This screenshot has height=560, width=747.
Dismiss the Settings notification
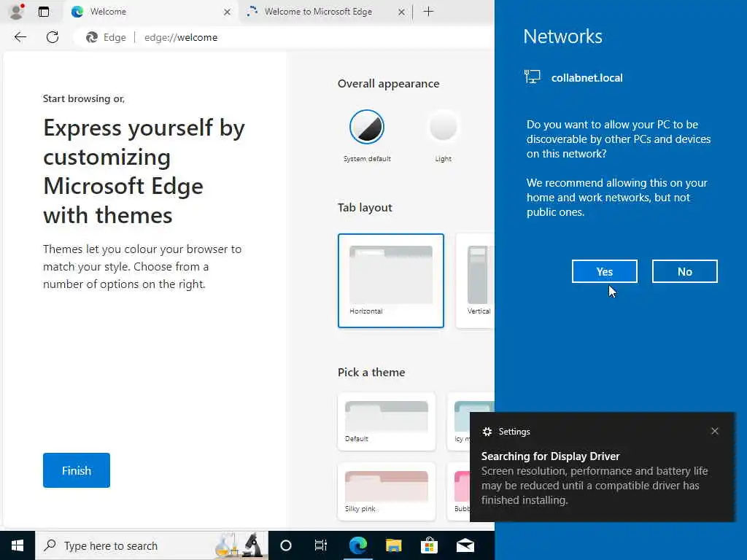point(715,431)
